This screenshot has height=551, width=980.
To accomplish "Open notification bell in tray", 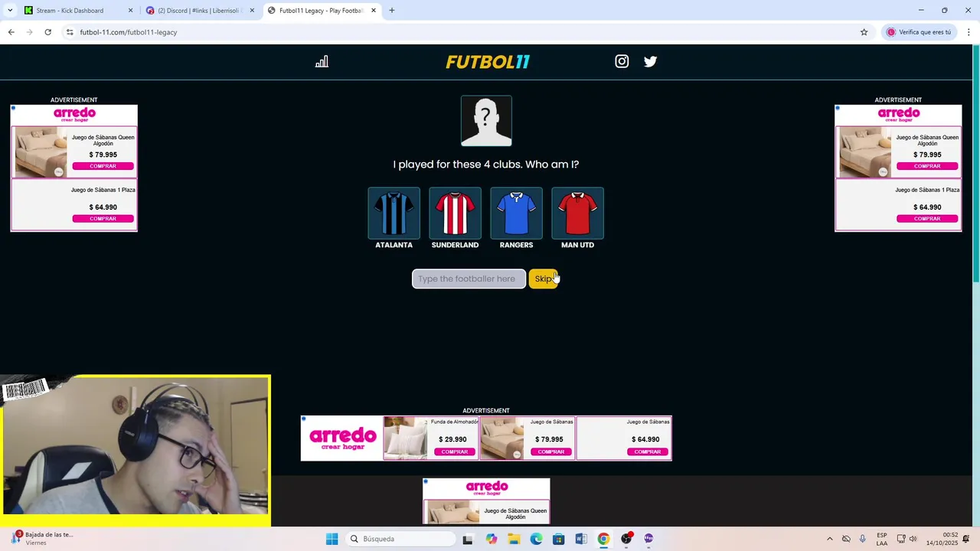I will coord(966,539).
